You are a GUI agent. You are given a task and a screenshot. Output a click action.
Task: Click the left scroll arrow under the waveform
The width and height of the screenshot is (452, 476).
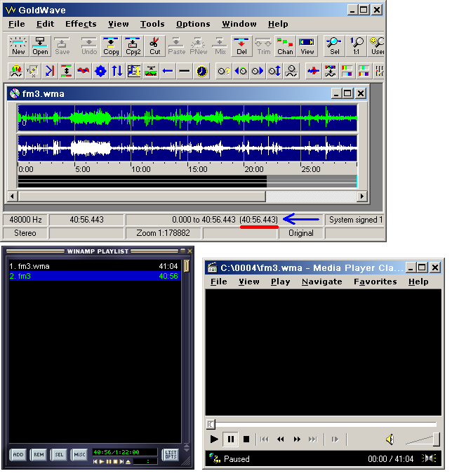[x=12, y=196]
